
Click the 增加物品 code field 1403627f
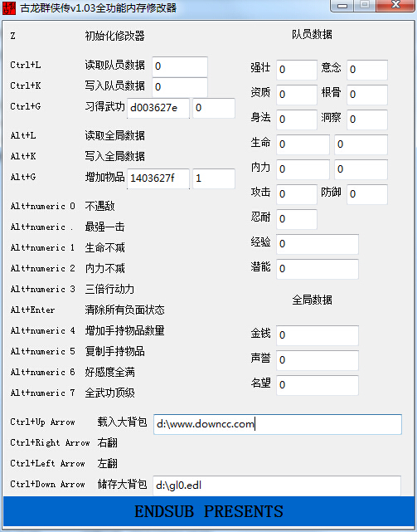pyautogui.click(x=158, y=178)
